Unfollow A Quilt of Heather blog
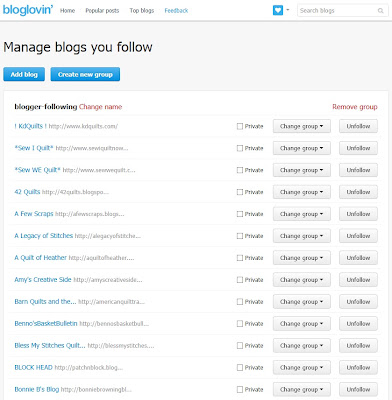 358,258
